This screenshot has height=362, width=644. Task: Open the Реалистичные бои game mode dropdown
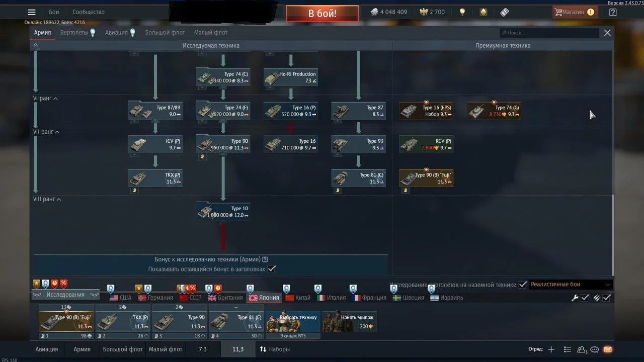coord(571,285)
